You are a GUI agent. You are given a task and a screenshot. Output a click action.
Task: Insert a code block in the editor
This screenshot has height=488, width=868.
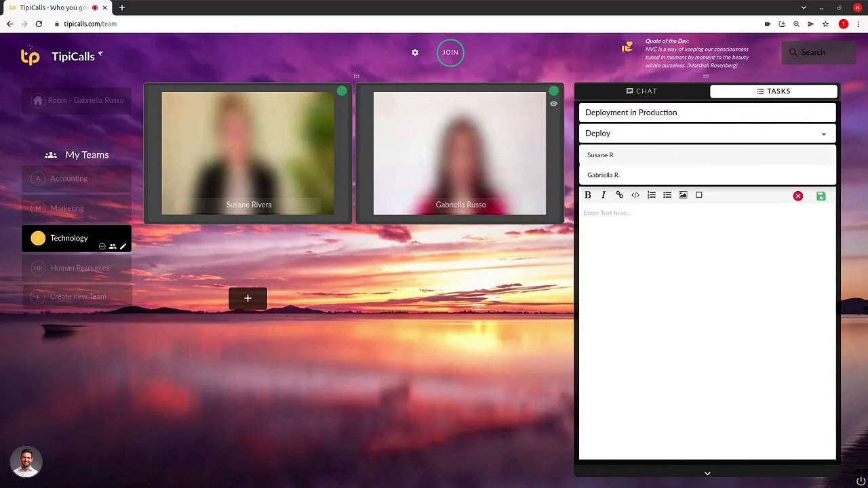tap(635, 195)
